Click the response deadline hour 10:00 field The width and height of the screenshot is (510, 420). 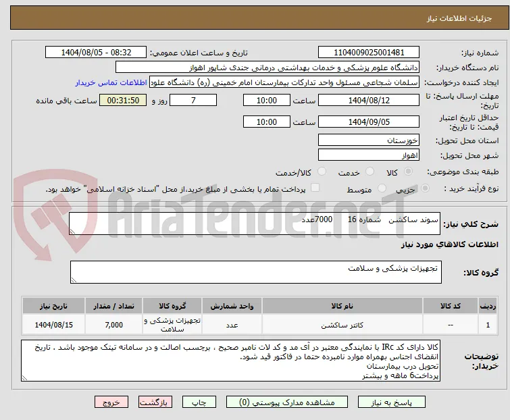(x=266, y=100)
